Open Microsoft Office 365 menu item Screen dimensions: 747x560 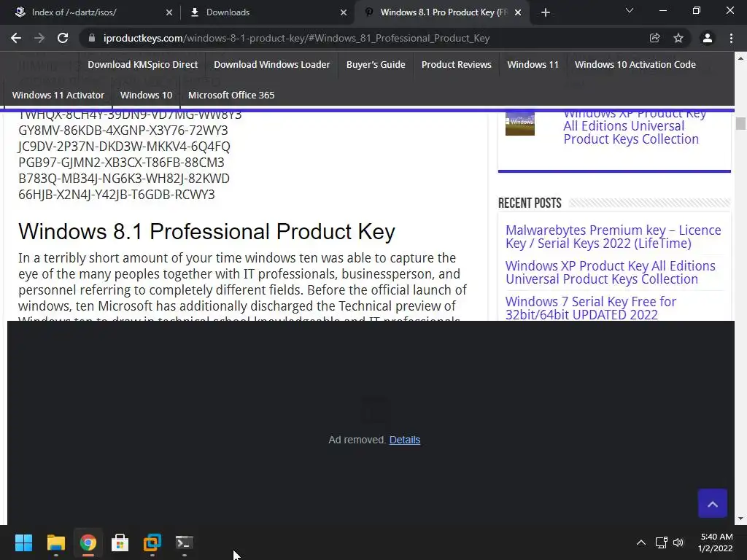[x=231, y=95]
